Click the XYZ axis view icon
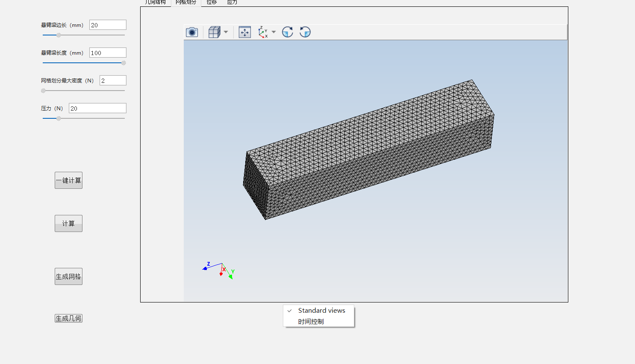The height and width of the screenshot is (364, 635). click(263, 32)
